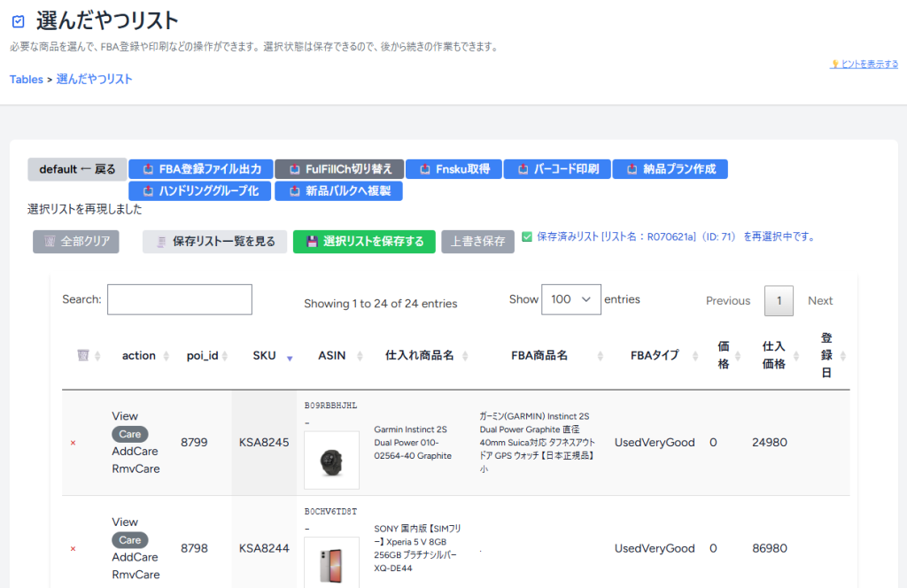Open the Garmin Instinct watch thumbnail
Image resolution: width=907 pixels, height=588 pixels.
pos(331,460)
